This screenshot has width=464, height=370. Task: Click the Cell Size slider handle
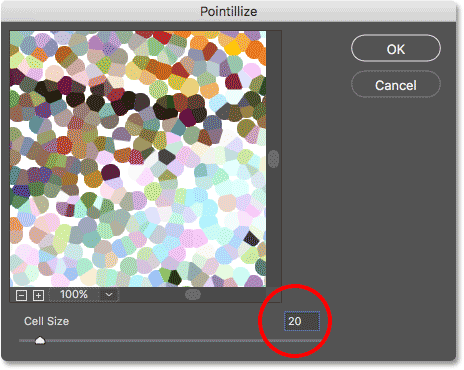(40, 340)
